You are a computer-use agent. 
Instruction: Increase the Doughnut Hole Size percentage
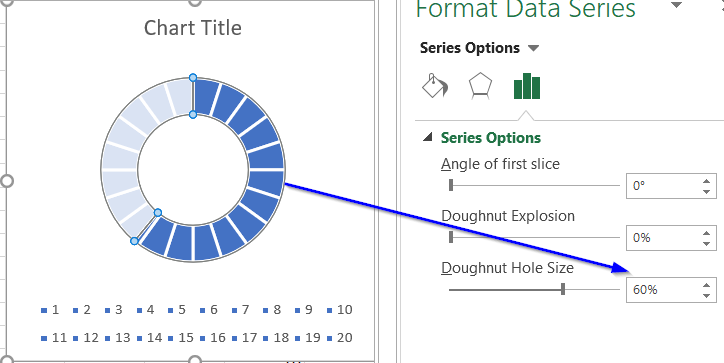(x=706, y=284)
